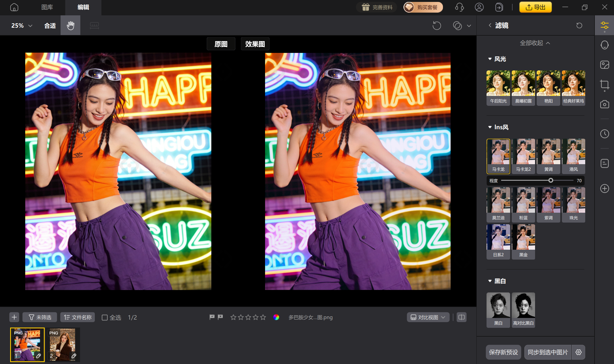Apply the 港风 filter thumbnail

coord(573,156)
